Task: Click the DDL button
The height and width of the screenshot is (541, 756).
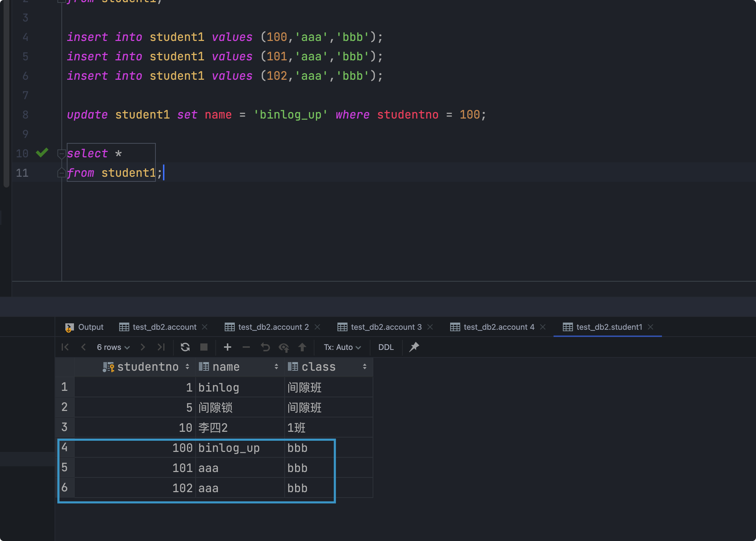Action: pyautogui.click(x=386, y=347)
